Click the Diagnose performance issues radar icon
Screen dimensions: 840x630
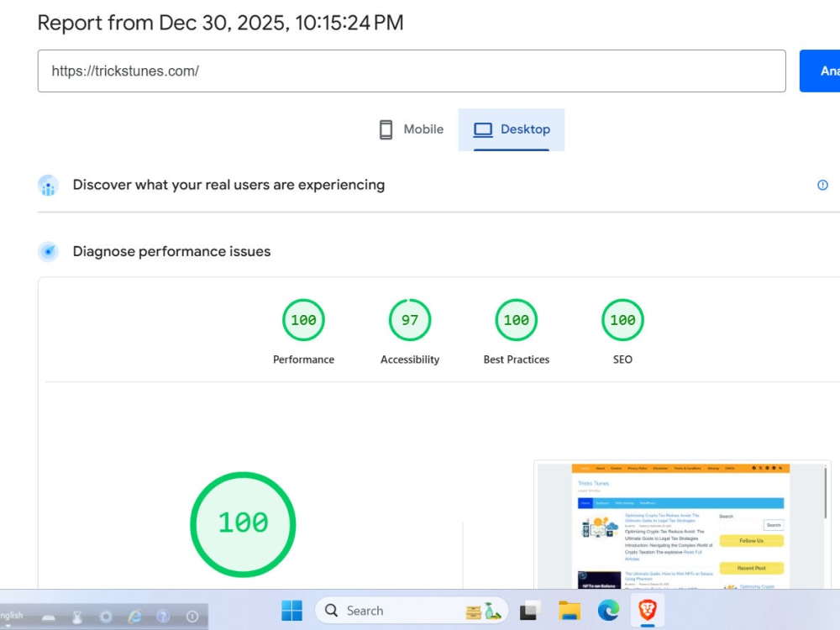(48, 251)
